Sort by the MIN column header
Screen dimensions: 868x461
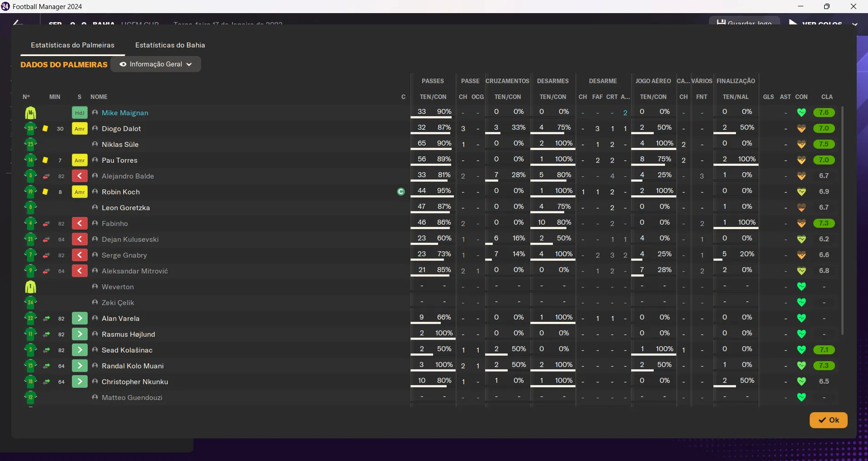(55, 97)
